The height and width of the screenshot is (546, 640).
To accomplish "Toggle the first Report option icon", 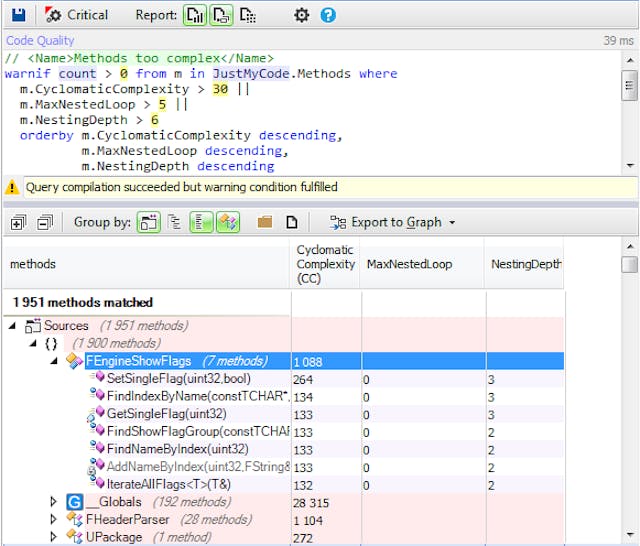I will pos(195,15).
